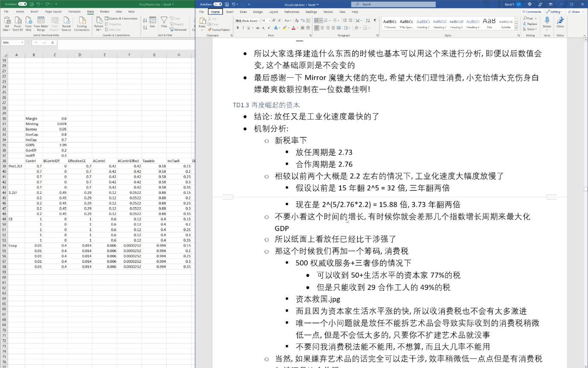Open Excel Review tab
The width and height of the screenshot is (588, 368).
[x=105, y=12]
